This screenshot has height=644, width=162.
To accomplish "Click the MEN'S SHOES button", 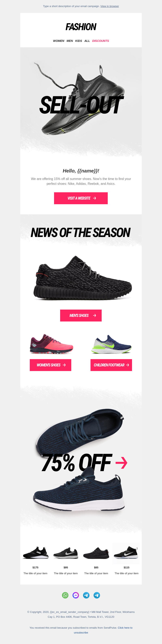I will (x=81, y=315).
